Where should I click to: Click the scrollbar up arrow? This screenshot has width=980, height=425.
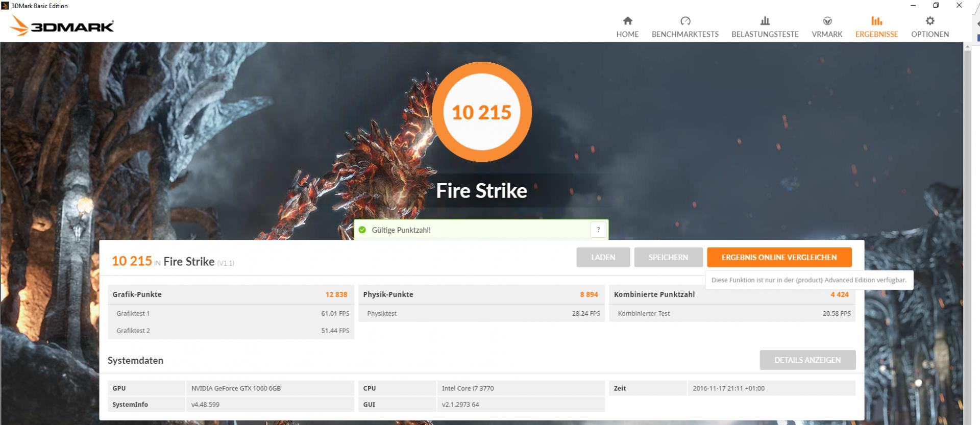[x=967, y=46]
